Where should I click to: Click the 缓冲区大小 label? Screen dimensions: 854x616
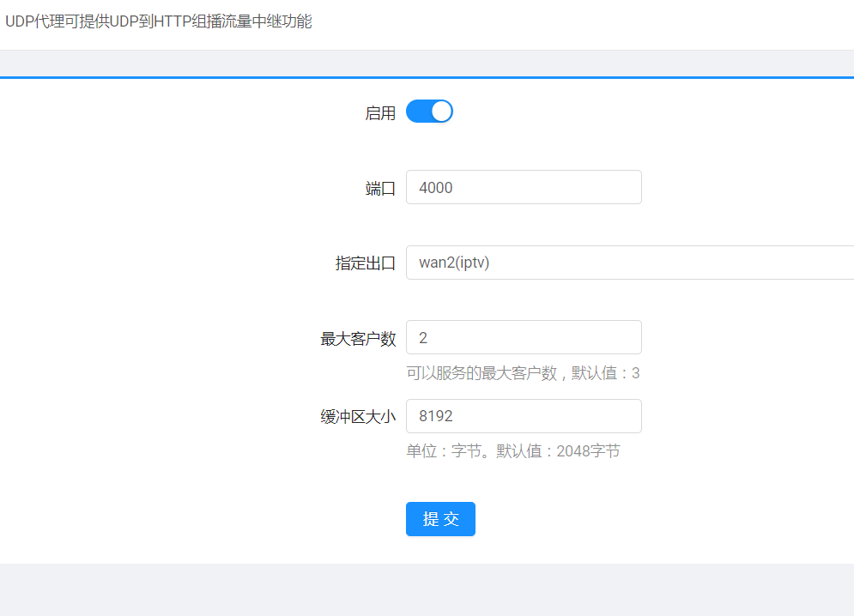(358, 417)
